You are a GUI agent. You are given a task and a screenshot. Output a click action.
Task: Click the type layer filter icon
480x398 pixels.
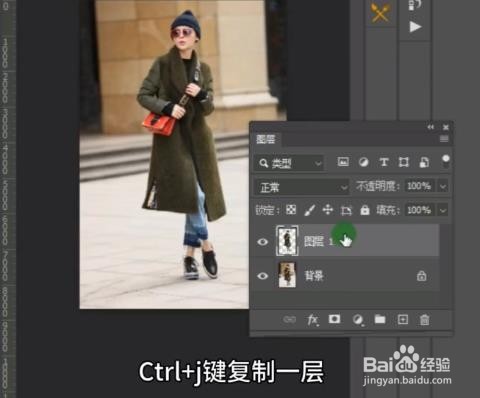384,162
